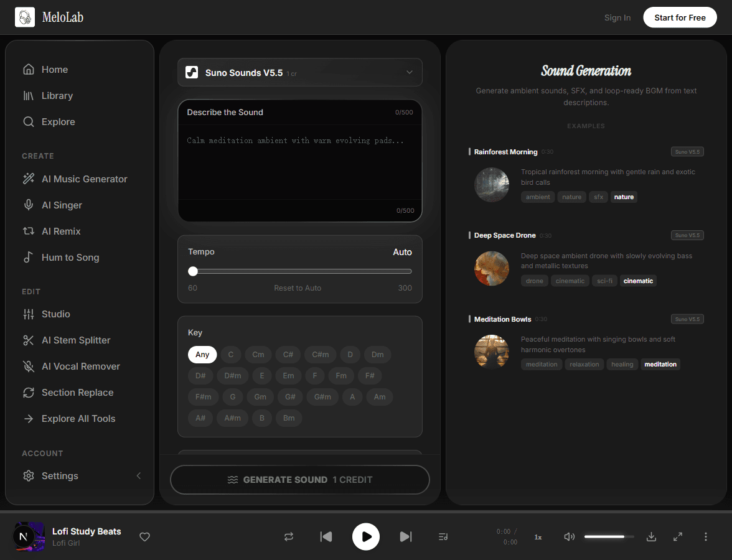Image resolution: width=732 pixels, height=560 pixels.
Task: Click the Suno Sounds model logo icon
Action: (192, 72)
